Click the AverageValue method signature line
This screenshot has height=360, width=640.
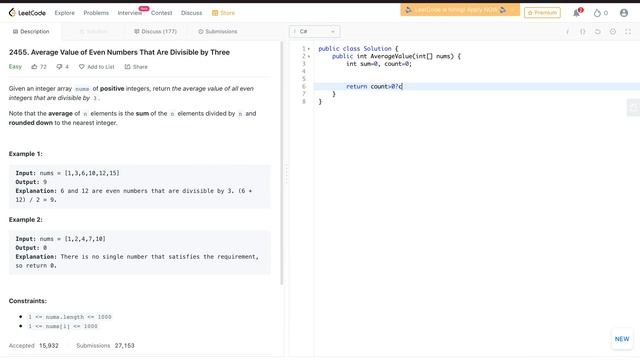[396, 56]
